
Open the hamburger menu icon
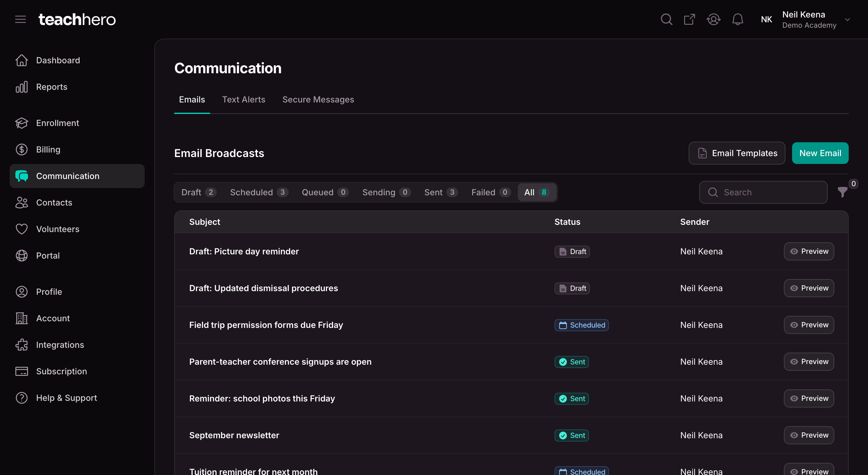[20, 19]
